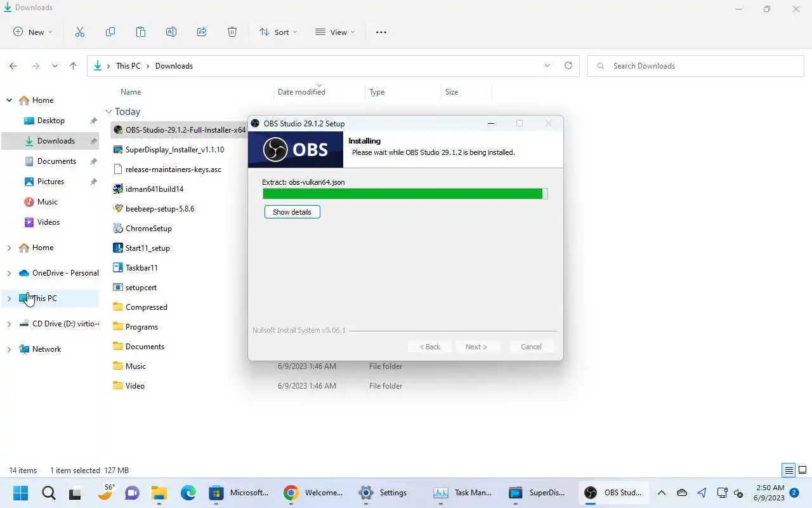Click the Cut scissors icon in toolbar
This screenshot has height=508, width=812.
pos(80,32)
